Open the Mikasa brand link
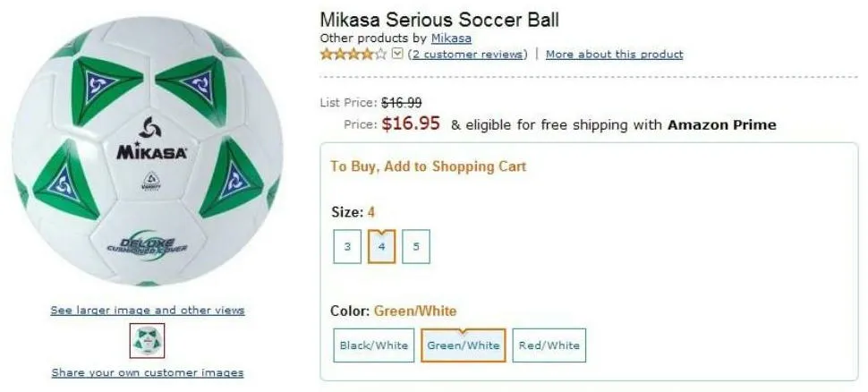 pos(451,38)
